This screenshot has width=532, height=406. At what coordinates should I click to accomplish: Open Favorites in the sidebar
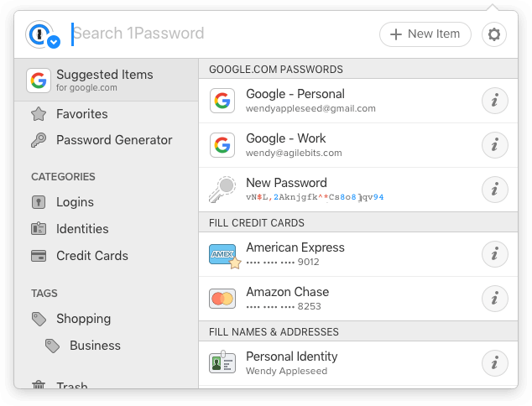(x=107, y=114)
